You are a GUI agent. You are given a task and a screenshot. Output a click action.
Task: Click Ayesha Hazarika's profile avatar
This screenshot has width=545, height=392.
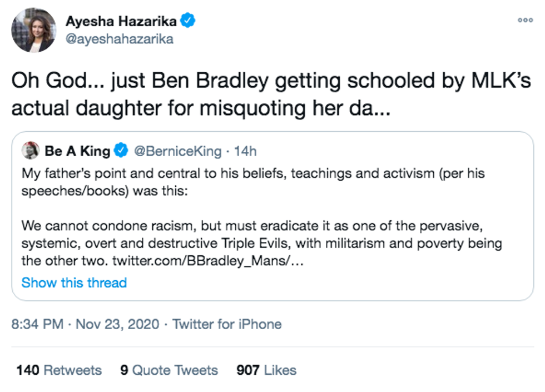[x=34, y=30]
